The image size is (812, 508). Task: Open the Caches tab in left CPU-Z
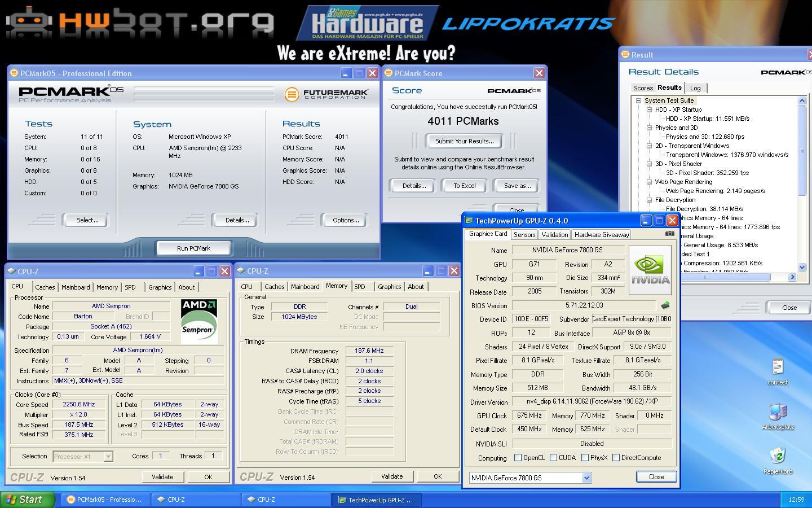click(45, 287)
